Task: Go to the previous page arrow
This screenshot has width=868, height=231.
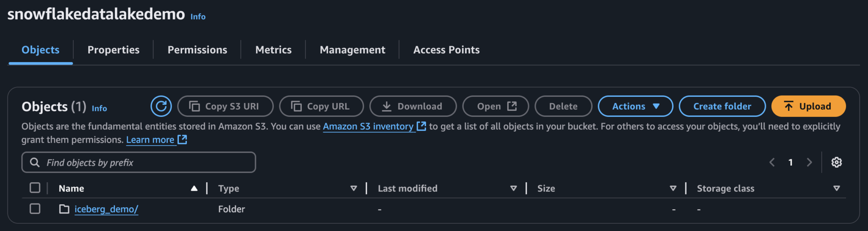Action: tap(772, 162)
